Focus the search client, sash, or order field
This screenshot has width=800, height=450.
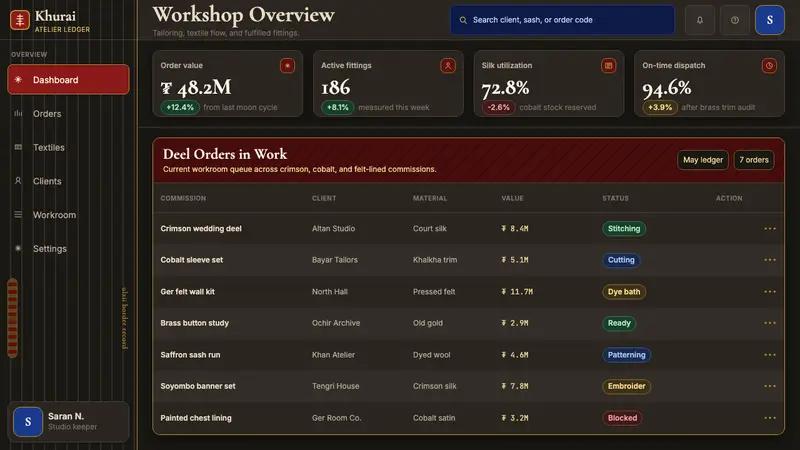click(562, 20)
